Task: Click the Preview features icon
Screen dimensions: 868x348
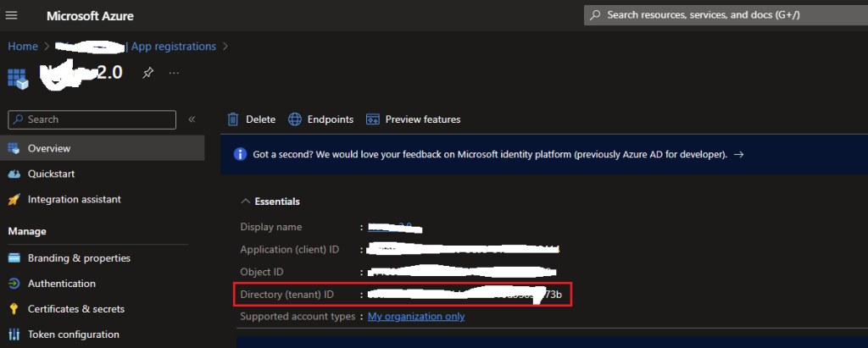Action: tap(372, 119)
